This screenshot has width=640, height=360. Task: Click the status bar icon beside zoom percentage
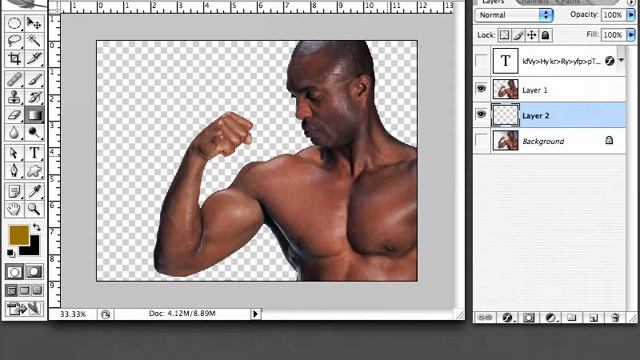pos(106,314)
